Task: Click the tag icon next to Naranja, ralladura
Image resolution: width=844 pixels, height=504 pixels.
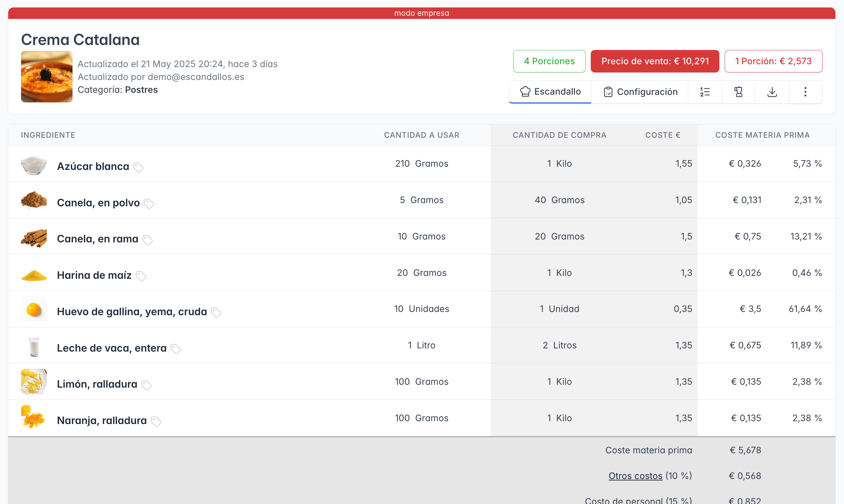Action: click(x=156, y=421)
